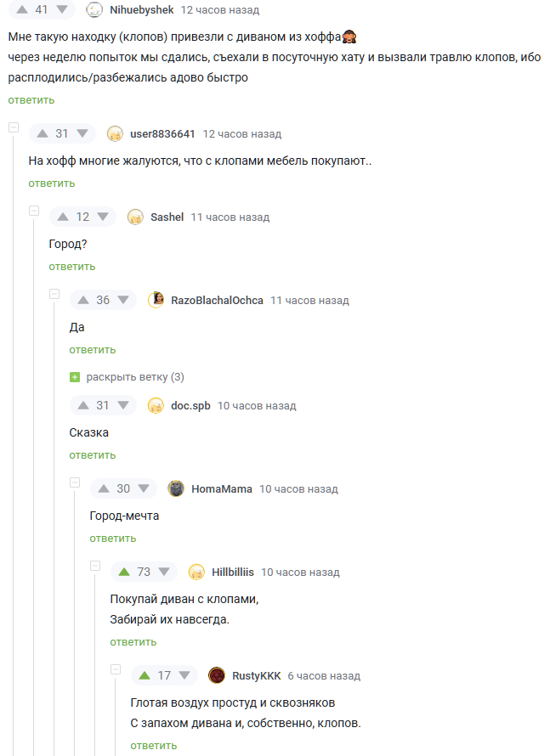Downvote the doc.spb comment

[x=123, y=405]
